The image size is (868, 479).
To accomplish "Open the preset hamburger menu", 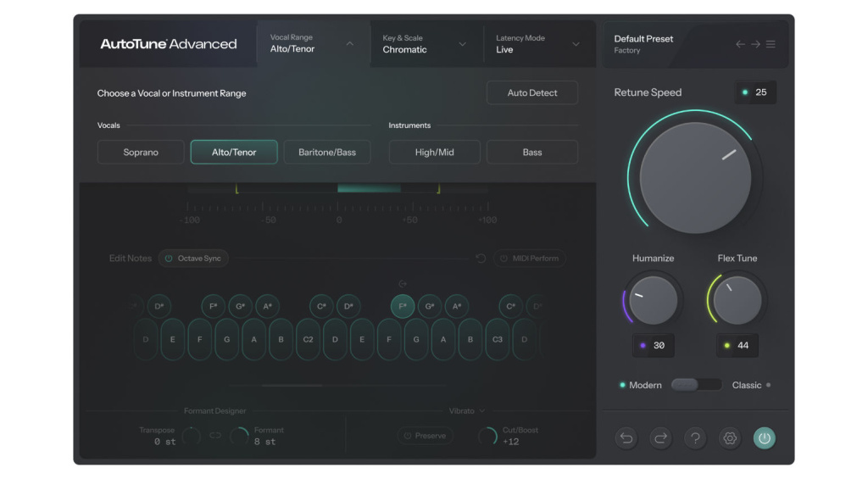I will [771, 44].
